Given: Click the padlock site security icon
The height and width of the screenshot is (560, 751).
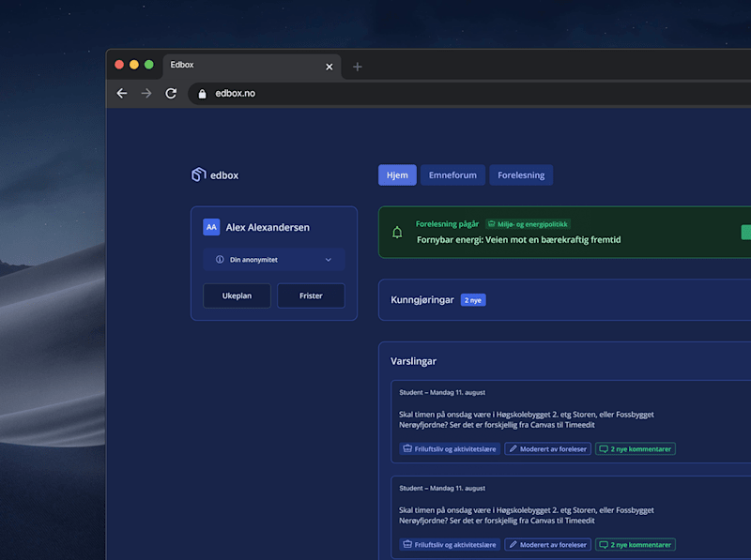Looking at the screenshot, I should coord(202,94).
